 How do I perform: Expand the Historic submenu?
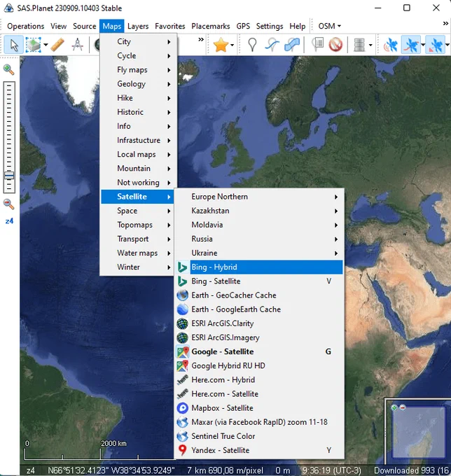[138, 112]
